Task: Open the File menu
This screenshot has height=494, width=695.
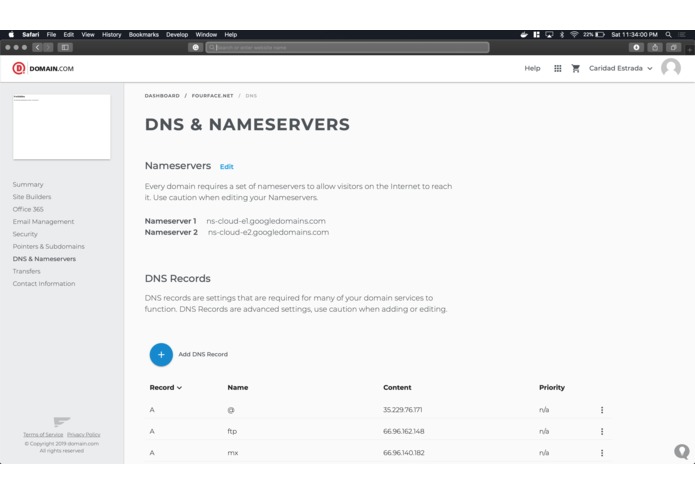Action: tap(51, 35)
